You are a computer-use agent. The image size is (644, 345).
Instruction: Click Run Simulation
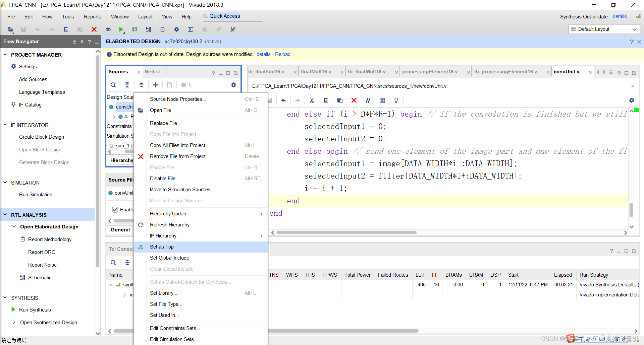coord(36,195)
